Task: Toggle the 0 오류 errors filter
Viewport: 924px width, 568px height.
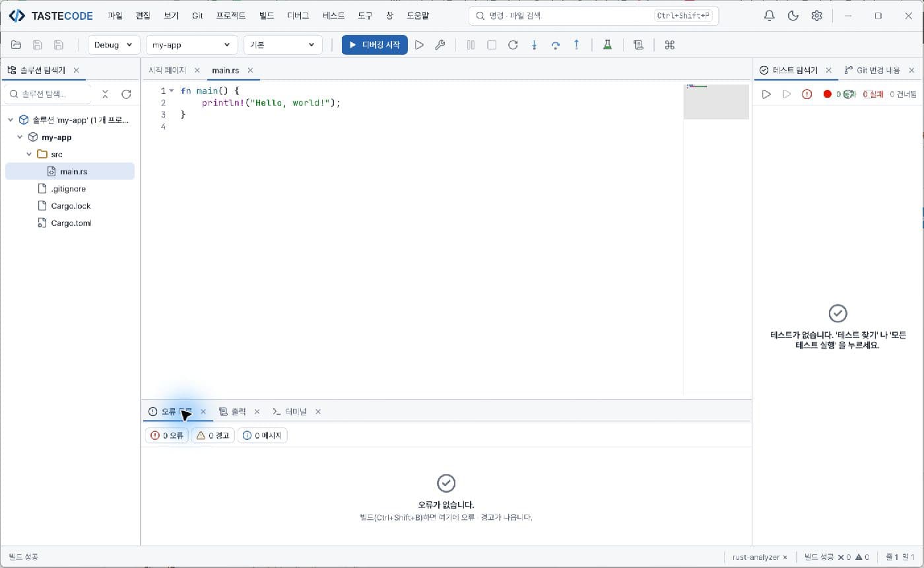Action: 166,435
